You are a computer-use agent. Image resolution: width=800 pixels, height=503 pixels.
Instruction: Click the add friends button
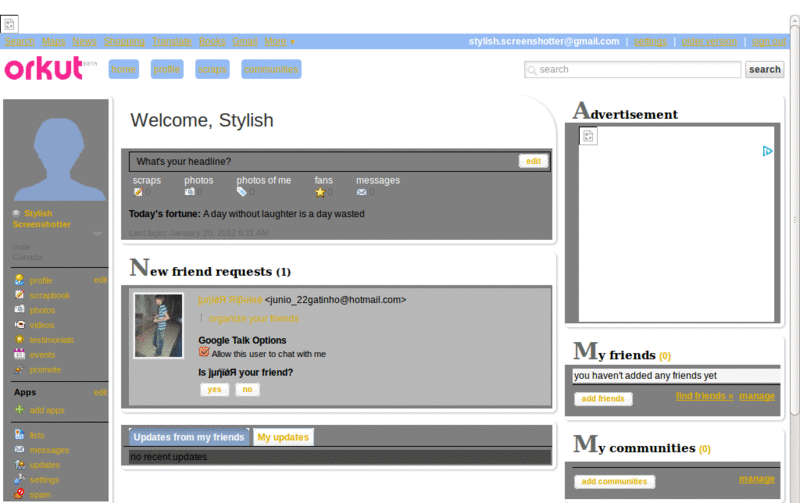[x=603, y=398]
